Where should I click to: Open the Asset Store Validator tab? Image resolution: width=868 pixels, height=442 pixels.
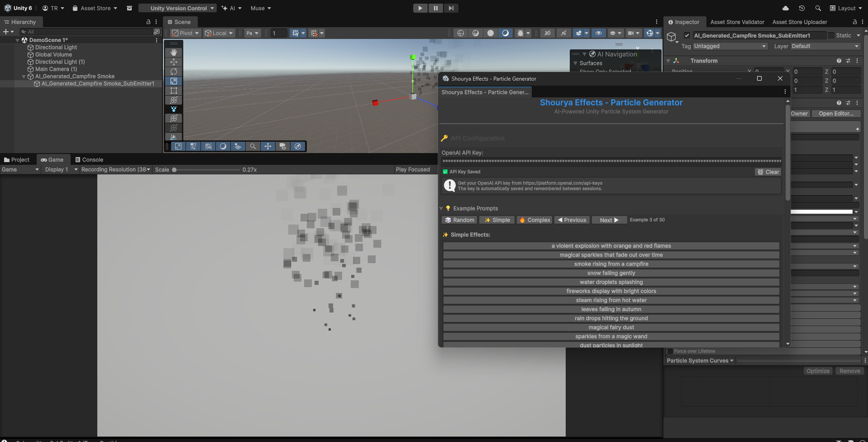click(x=737, y=22)
